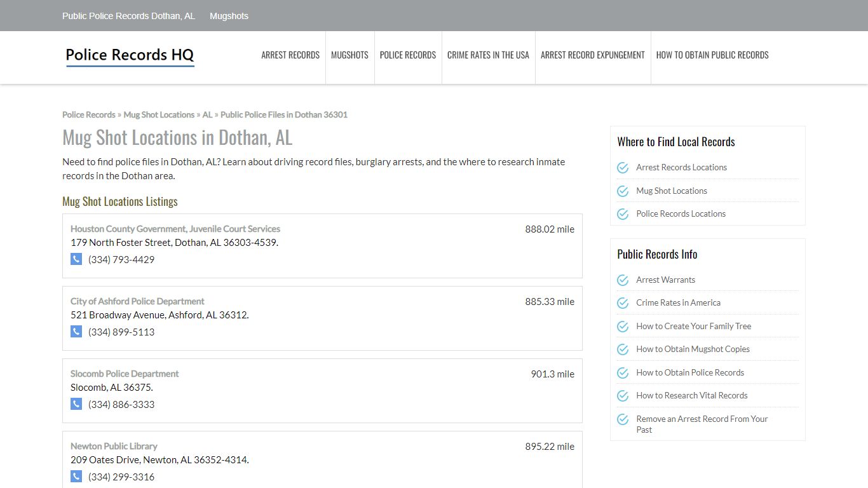Click phone number (334) 793-4429
This screenshot has width=868, height=488.
pos(121,259)
